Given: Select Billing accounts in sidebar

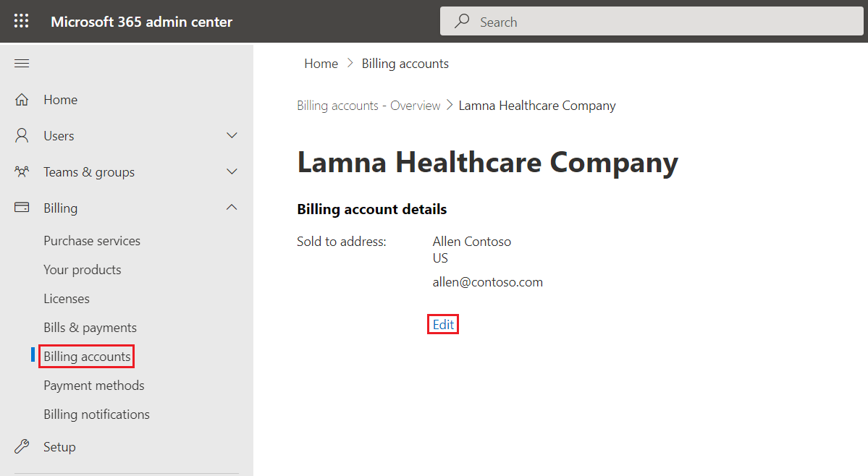Looking at the screenshot, I should [87, 357].
